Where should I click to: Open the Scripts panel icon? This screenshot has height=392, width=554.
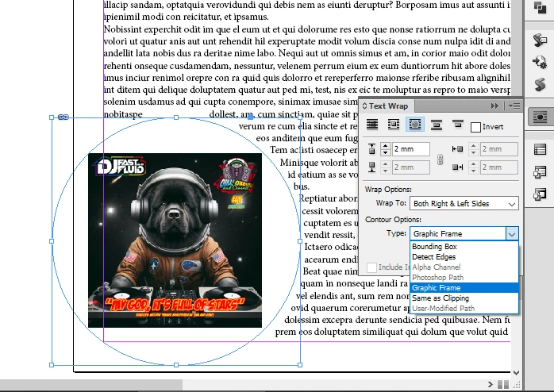540,85
